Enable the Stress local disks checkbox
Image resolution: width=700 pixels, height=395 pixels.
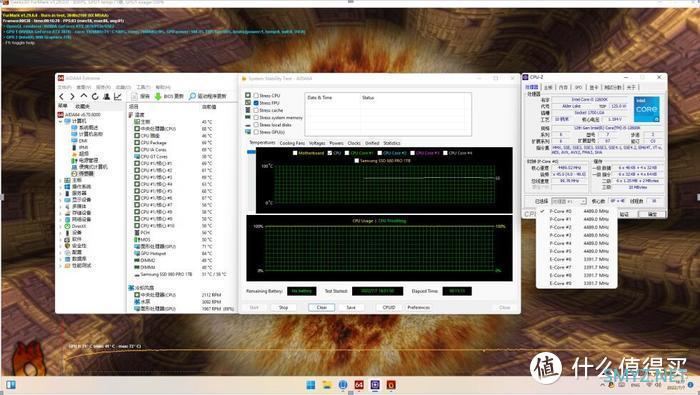pos(256,125)
